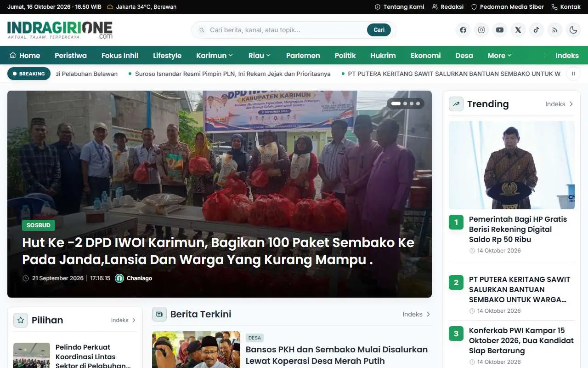Open Konferkab PWI Kampar trending article

[x=521, y=340]
